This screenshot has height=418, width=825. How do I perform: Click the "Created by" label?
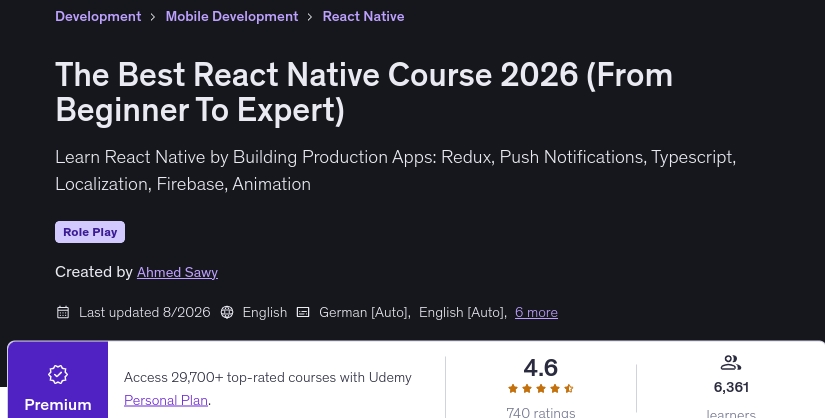click(x=94, y=272)
